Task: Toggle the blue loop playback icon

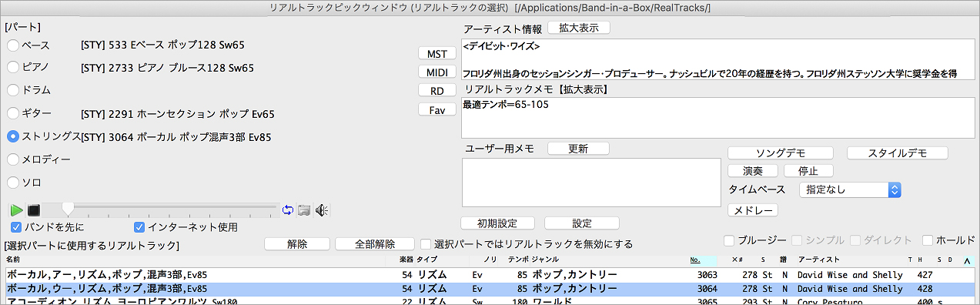Action: coord(288,209)
